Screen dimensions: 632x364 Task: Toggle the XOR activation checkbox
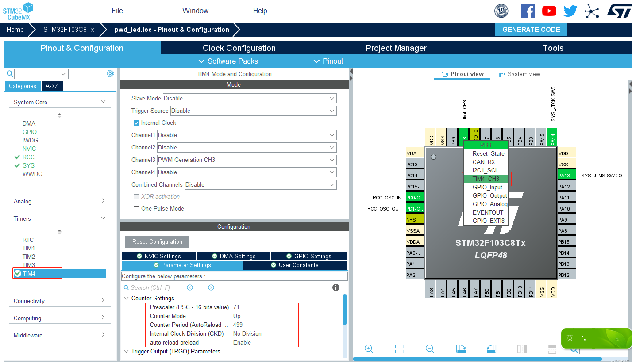[136, 197]
